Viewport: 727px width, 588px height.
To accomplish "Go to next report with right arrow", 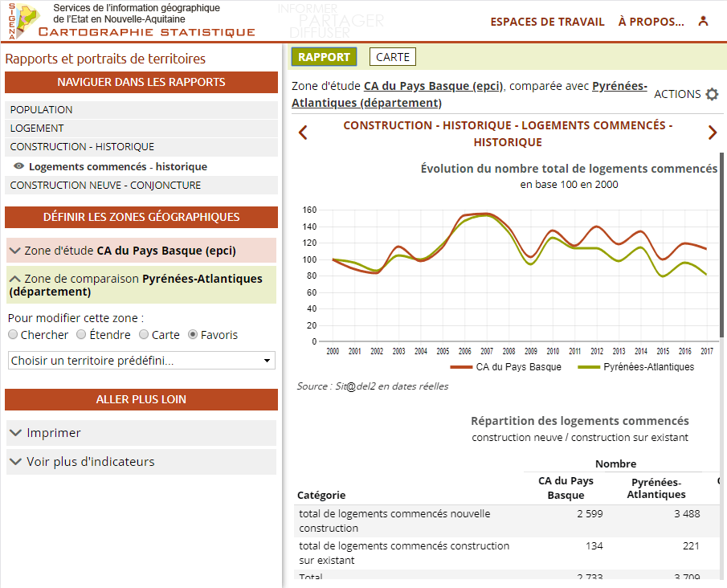I will click(713, 133).
